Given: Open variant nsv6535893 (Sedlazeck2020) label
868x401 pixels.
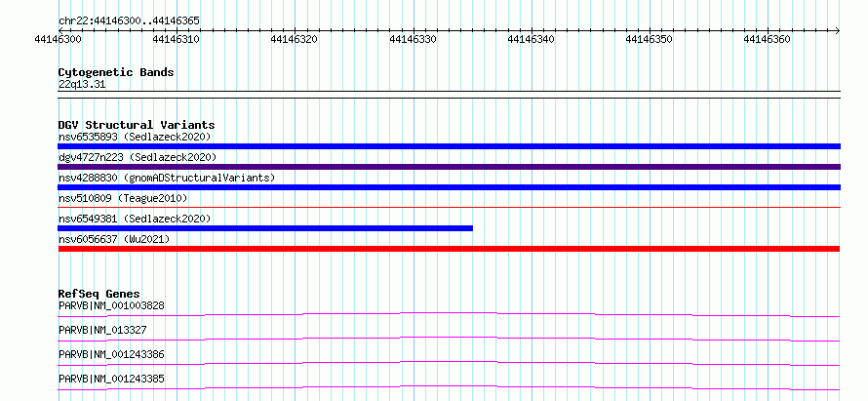Looking at the screenshot, I should (x=135, y=137).
